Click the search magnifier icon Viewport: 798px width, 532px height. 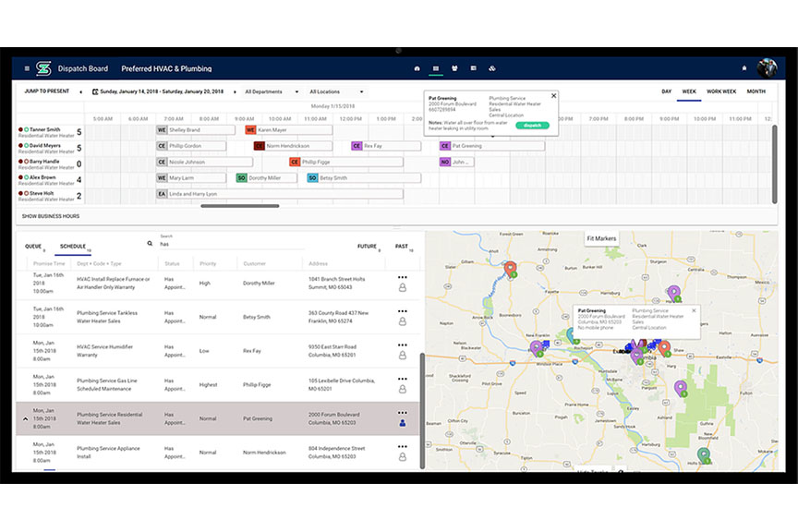point(150,244)
